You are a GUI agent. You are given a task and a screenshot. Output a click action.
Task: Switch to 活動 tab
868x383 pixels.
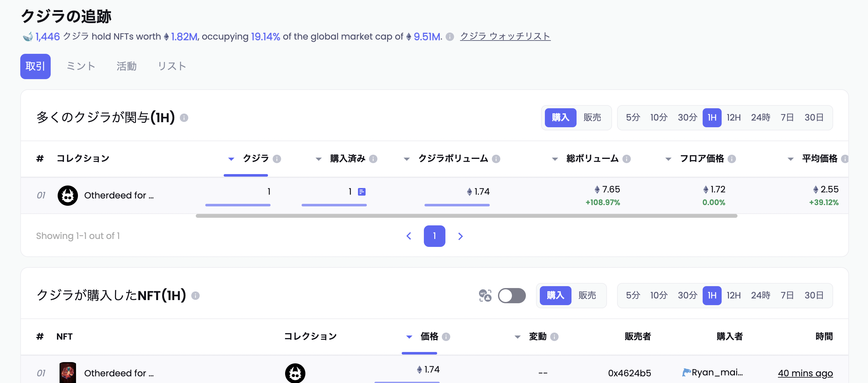[x=127, y=66]
